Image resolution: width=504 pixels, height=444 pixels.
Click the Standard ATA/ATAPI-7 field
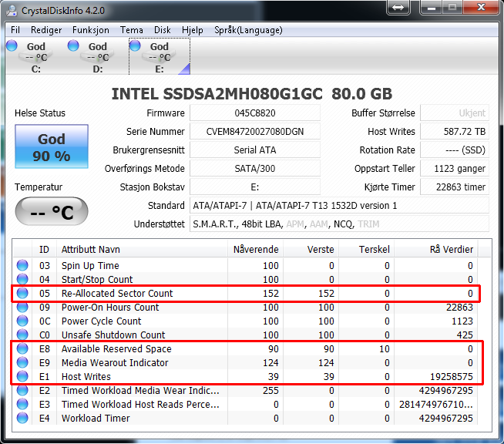[339, 206]
